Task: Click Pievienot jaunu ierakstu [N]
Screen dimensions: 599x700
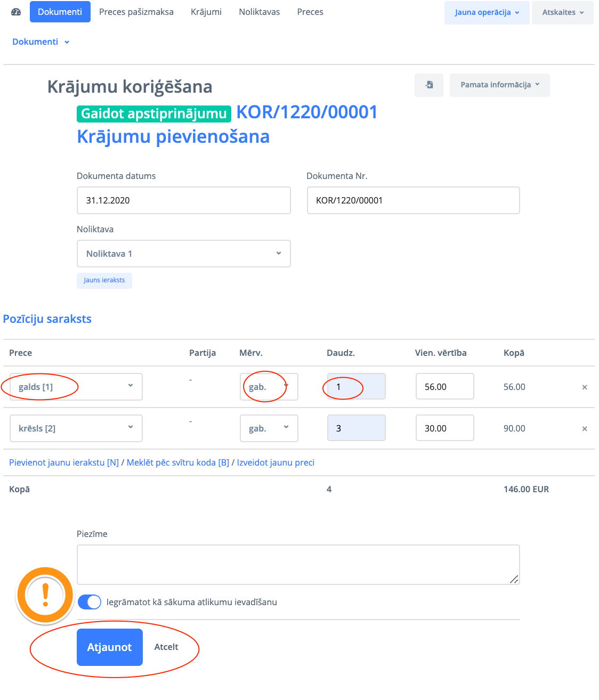Action: (64, 462)
